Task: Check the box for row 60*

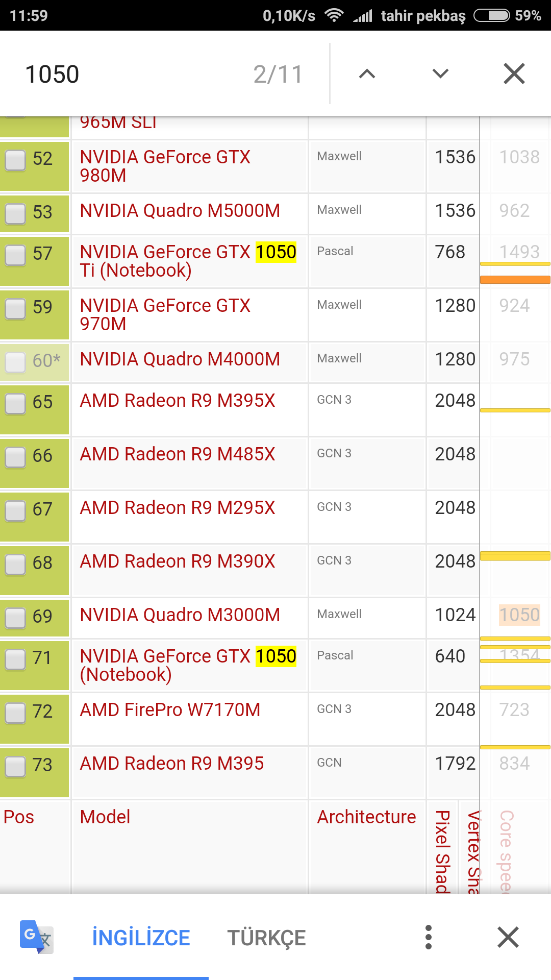Action: [15, 362]
